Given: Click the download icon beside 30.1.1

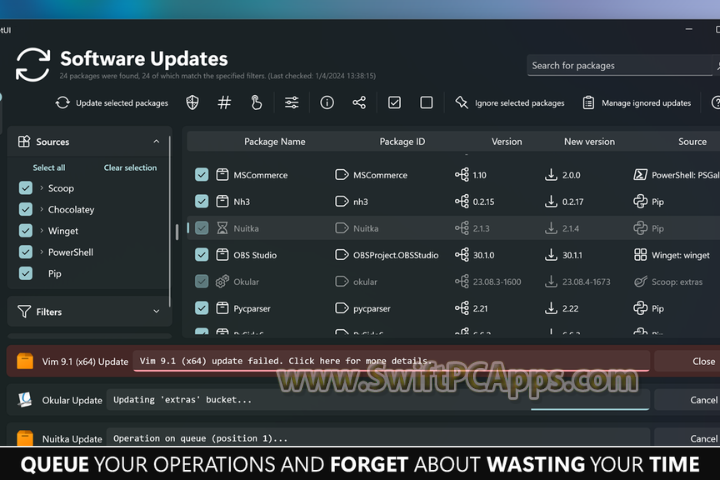Looking at the screenshot, I should 551,254.
